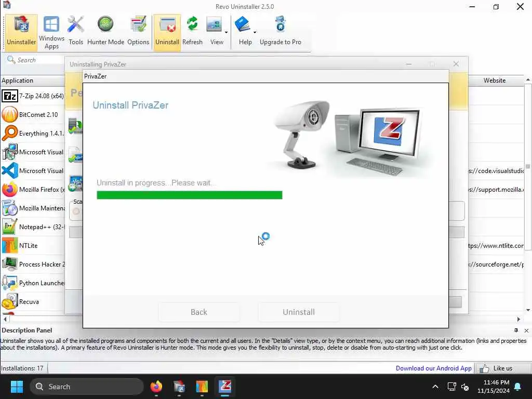
Task: Pin the Description Panel
Action: tap(516, 330)
